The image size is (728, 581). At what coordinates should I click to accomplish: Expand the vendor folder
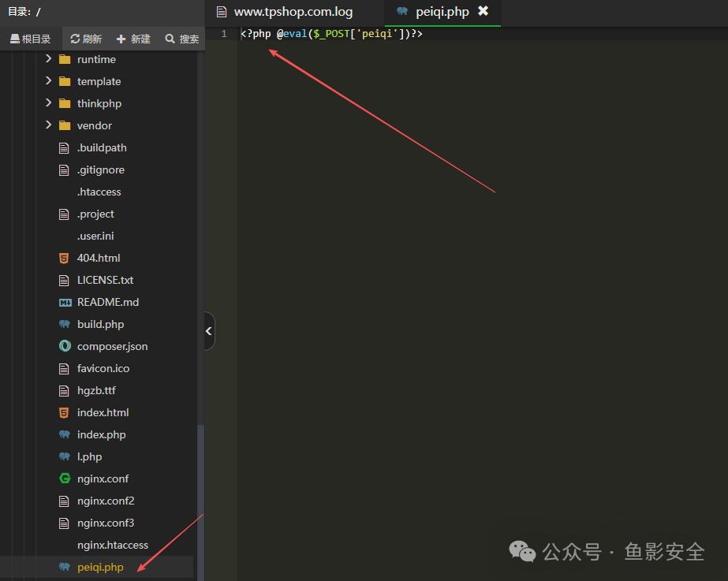[x=48, y=125]
